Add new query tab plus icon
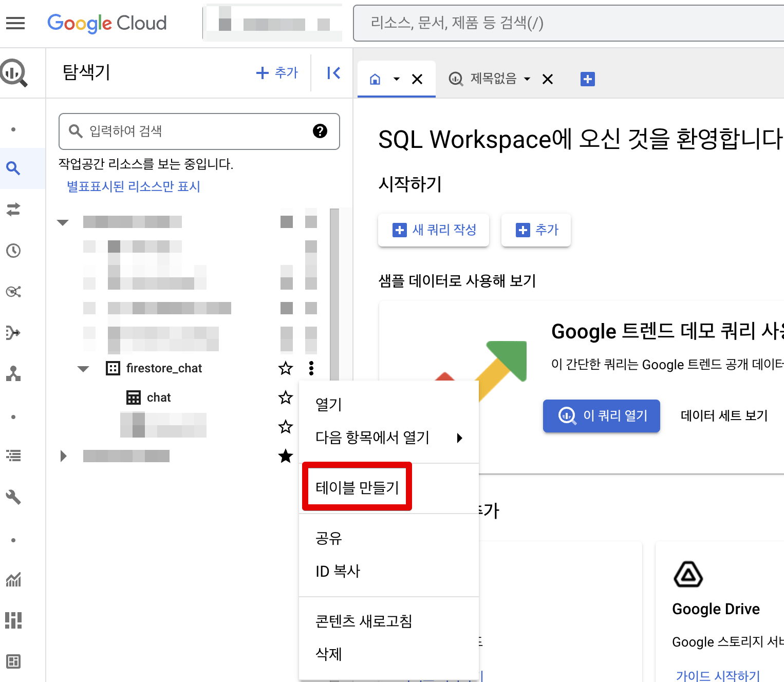784x682 pixels. (588, 79)
